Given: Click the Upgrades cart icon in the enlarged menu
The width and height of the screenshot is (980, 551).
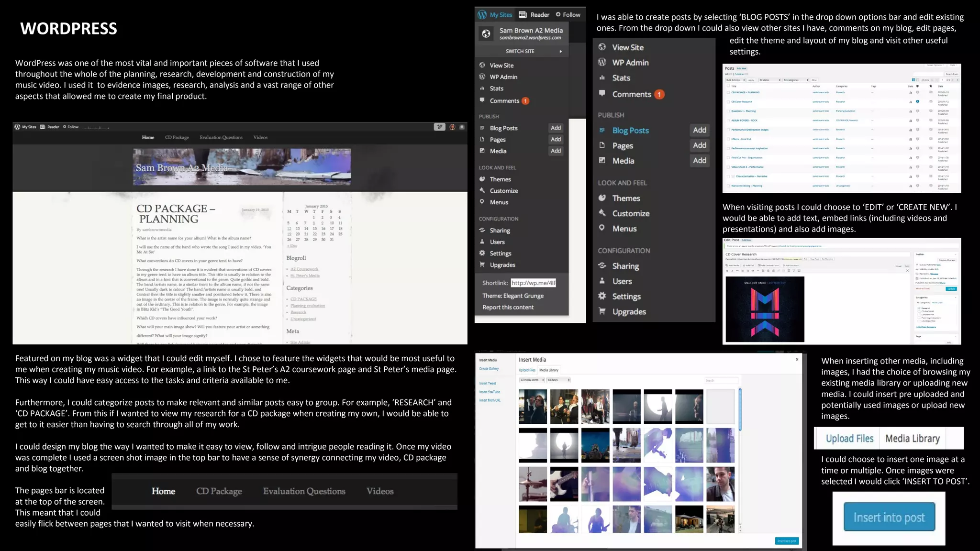Looking at the screenshot, I should point(602,311).
